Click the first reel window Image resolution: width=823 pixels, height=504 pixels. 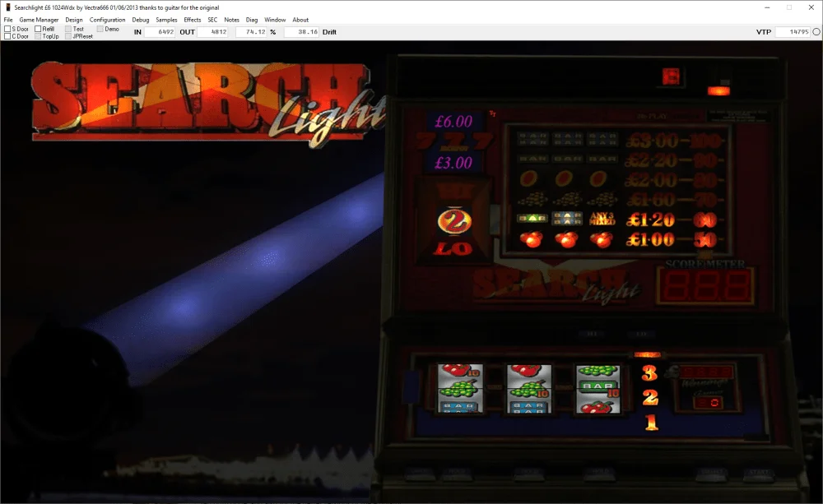(459, 388)
